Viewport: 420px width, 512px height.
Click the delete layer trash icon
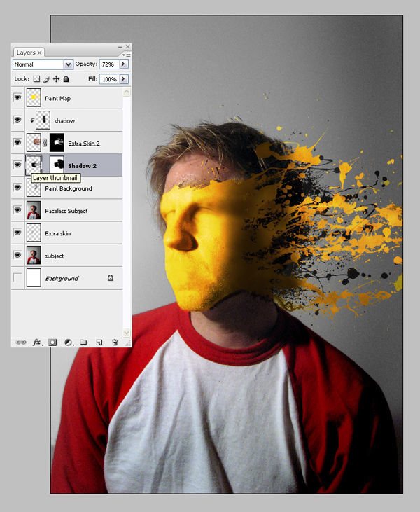(115, 343)
